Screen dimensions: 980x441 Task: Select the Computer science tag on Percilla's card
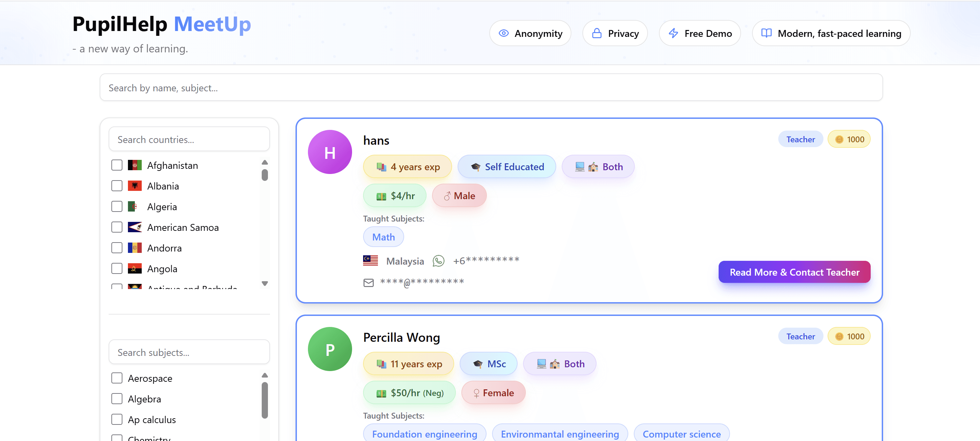point(681,433)
